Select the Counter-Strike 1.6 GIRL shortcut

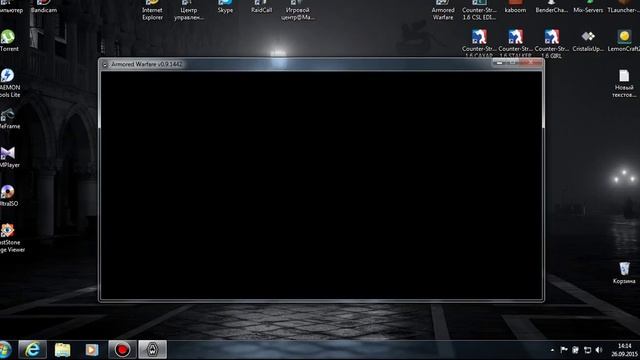551,43
